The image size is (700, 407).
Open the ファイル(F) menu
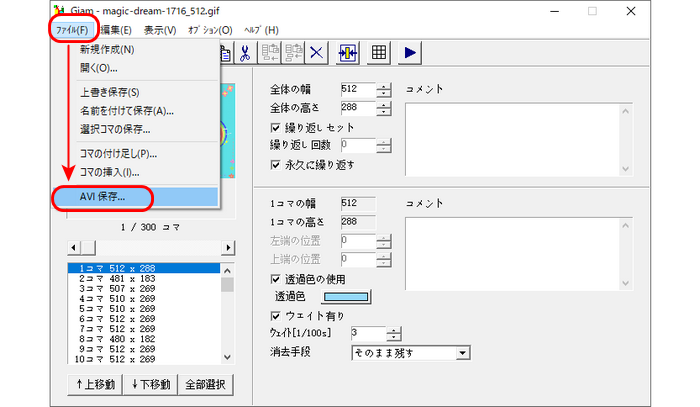point(72,30)
